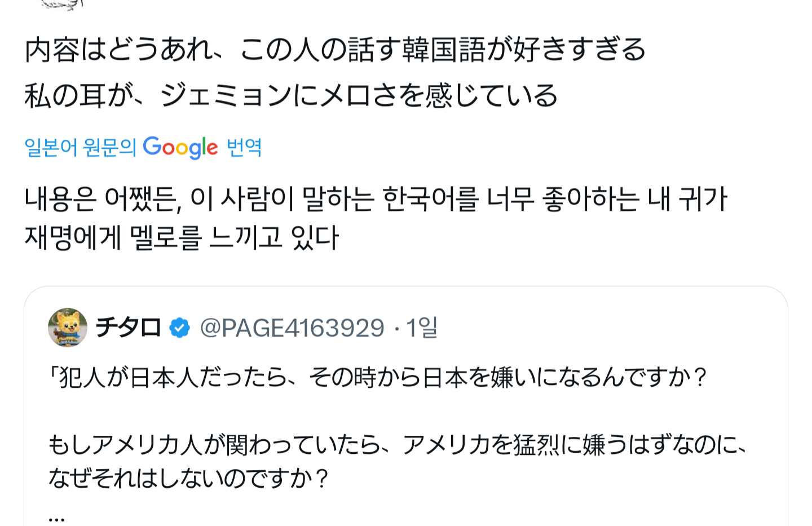Click the Korean line starting "내용은 어쨌든"
Image resolution: width=812 pixels, height=526 pixels.
pos(376,199)
